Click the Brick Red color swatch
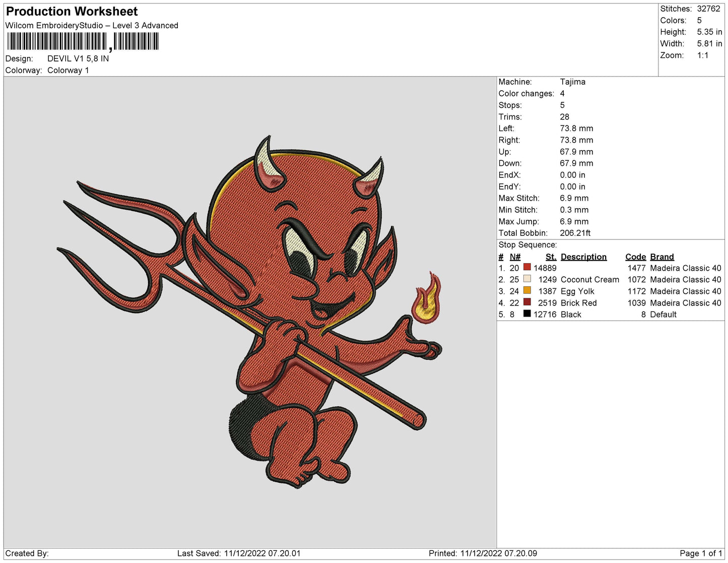The image size is (728, 563). (x=527, y=302)
